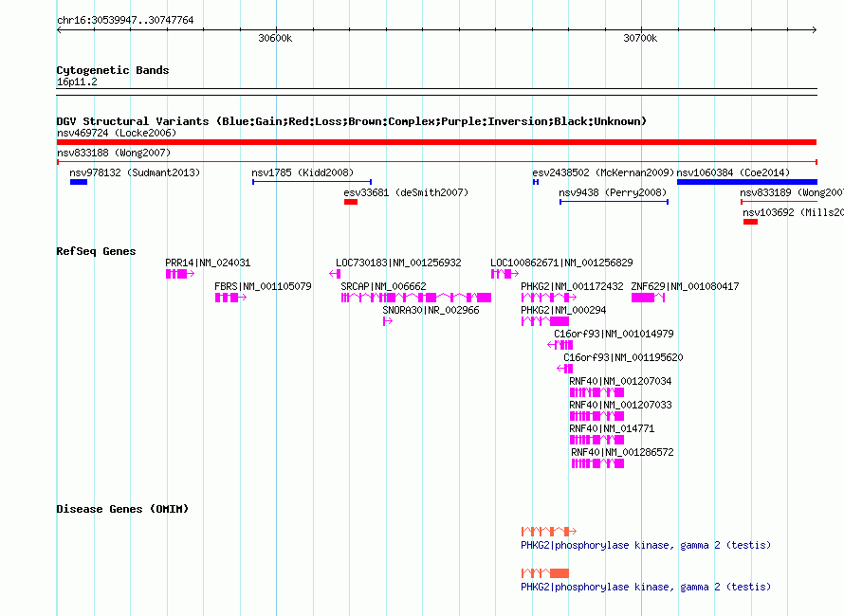Image resolution: width=844 pixels, height=616 pixels.
Task: Click the 16p11.2 cytogenetic band label
Action: (77, 82)
